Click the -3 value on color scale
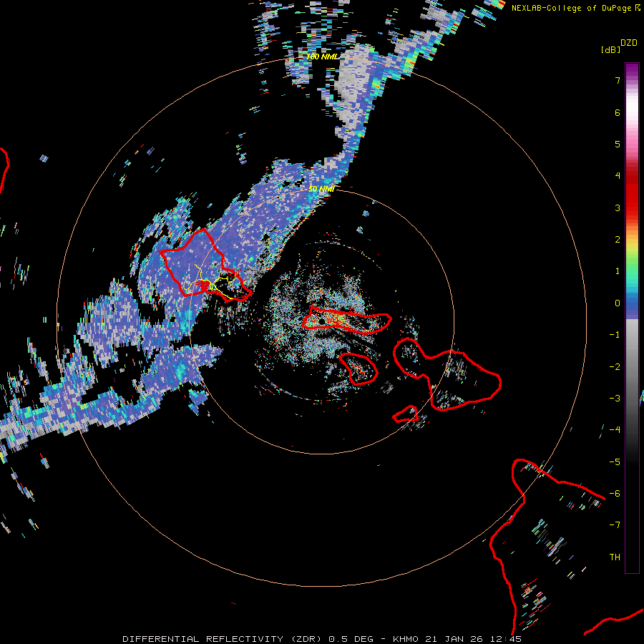 615,399
